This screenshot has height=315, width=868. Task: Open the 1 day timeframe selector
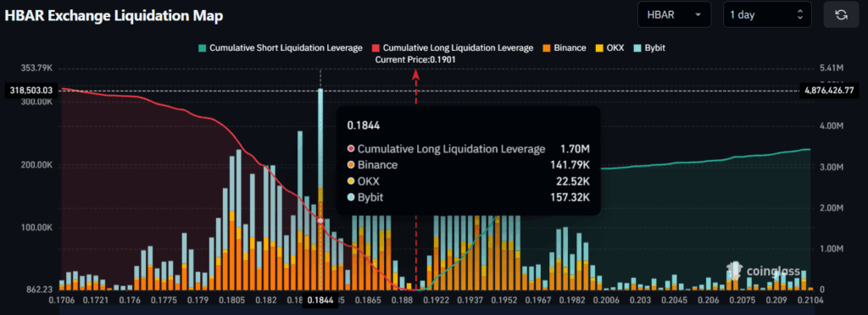click(767, 15)
